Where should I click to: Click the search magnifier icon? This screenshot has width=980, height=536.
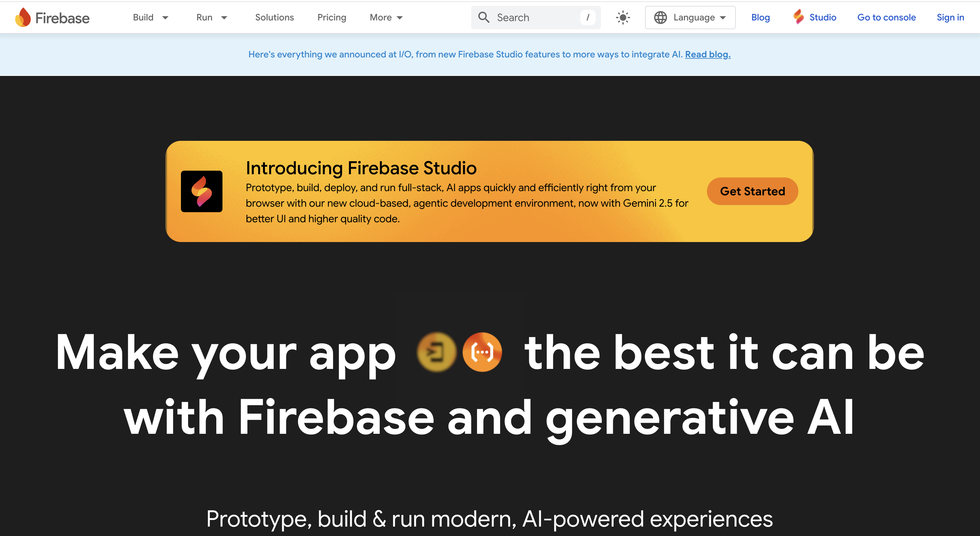coord(484,18)
